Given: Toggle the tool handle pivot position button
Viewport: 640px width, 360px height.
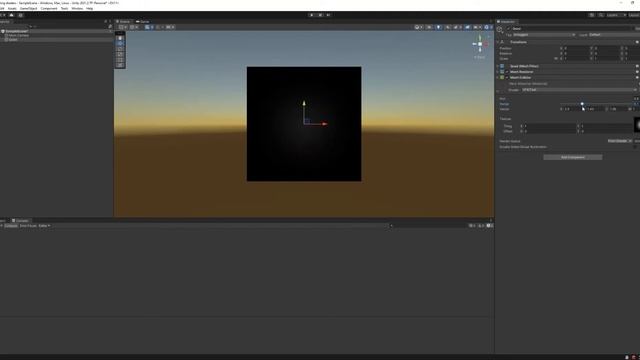Looking at the screenshot, I should pos(122,27).
